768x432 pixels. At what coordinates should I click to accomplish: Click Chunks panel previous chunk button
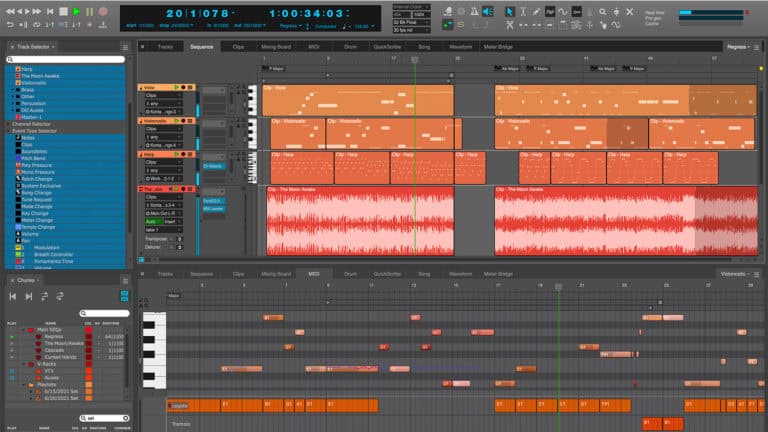click(13, 296)
